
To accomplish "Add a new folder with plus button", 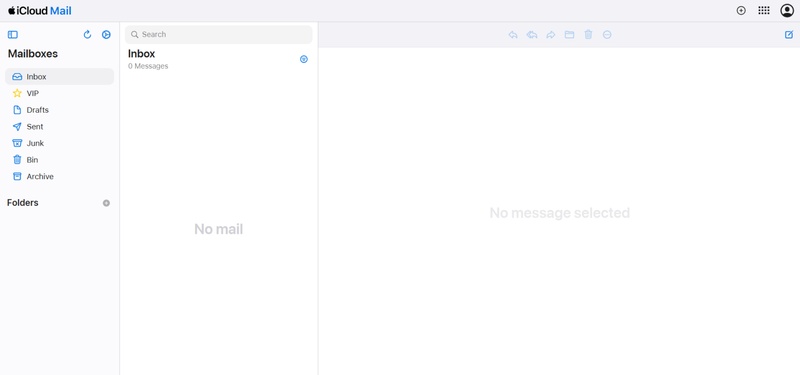I will point(106,203).
